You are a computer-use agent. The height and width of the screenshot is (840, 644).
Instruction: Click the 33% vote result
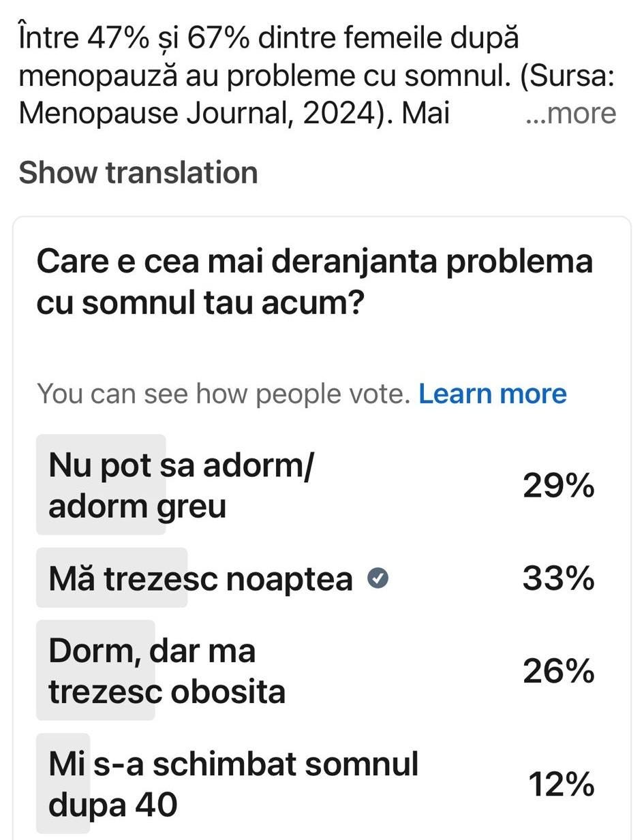pos(559,579)
